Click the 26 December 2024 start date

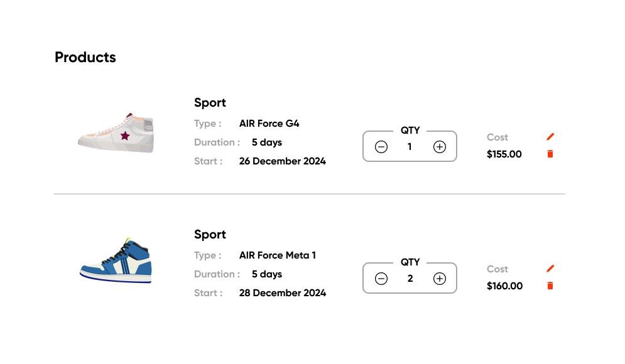tap(282, 161)
